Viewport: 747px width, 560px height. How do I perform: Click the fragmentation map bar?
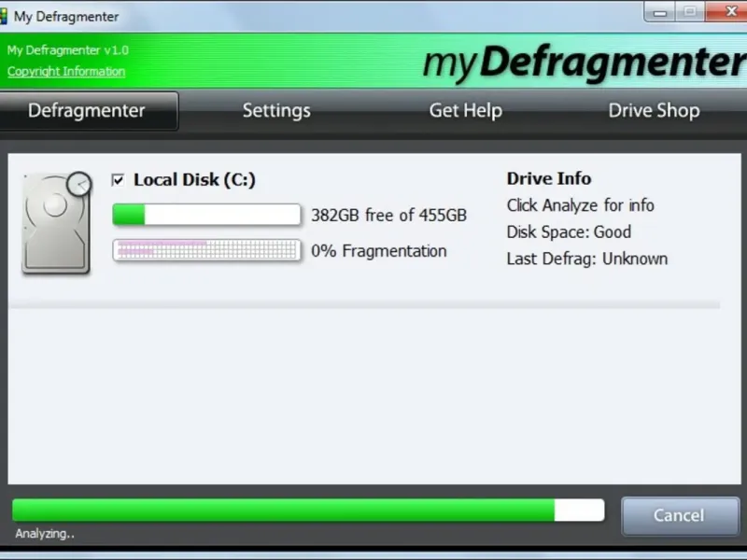(x=206, y=250)
